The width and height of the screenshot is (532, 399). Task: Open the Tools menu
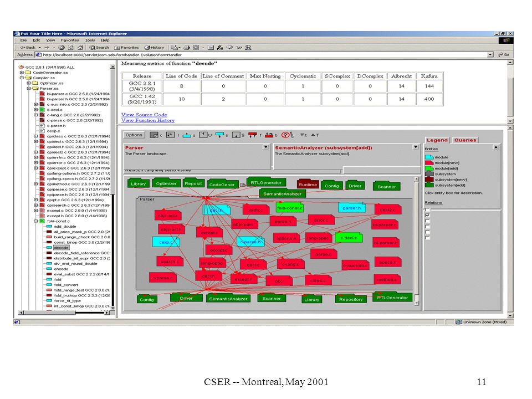90,40
